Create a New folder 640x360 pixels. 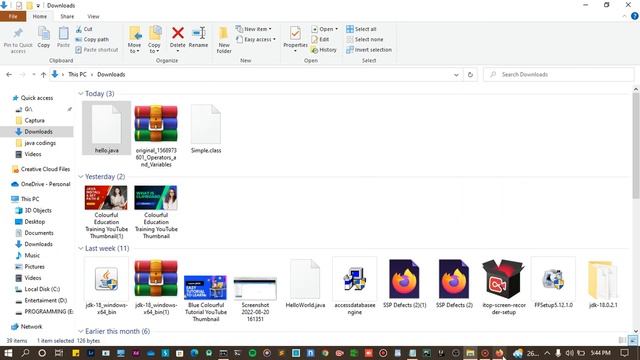pos(224,40)
